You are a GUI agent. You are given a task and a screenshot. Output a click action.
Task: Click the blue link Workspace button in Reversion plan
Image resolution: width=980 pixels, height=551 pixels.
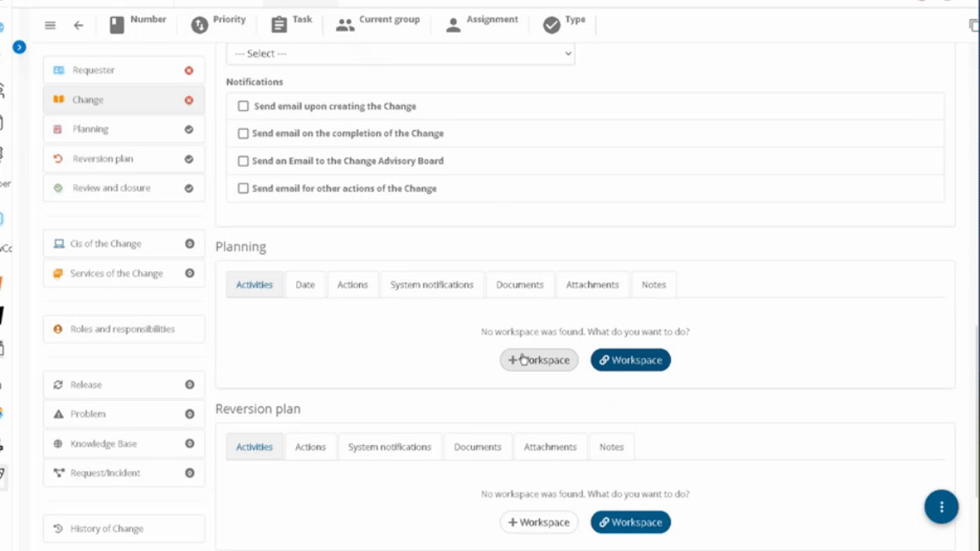pos(630,523)
